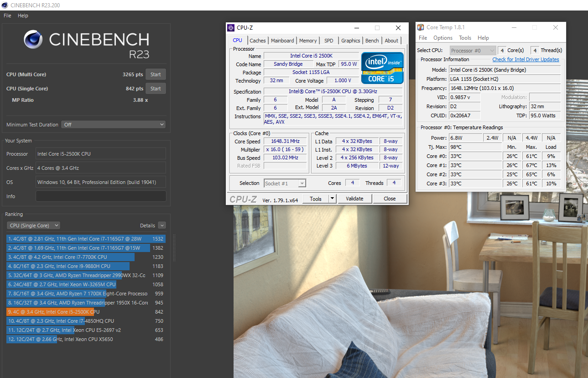Viewport: 588px width, 378px height.
Task: Click the CPU-Z Tools button
Action: click(x=316, y=199)
